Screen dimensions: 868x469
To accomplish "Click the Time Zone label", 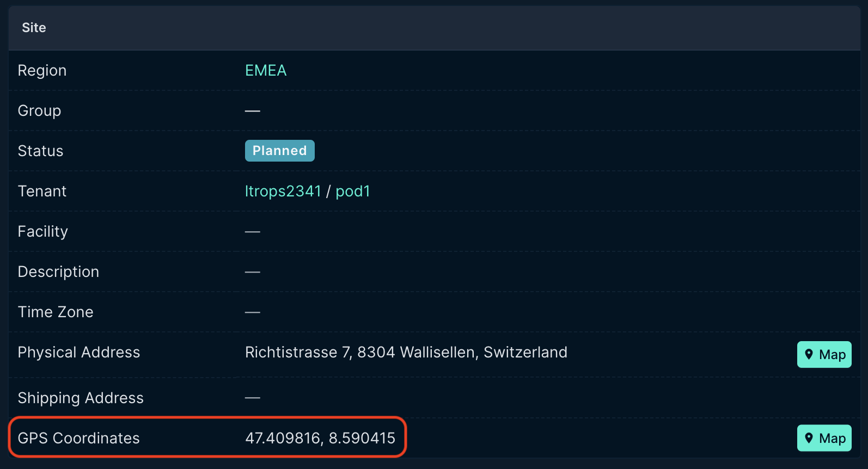I will point(56,312).
